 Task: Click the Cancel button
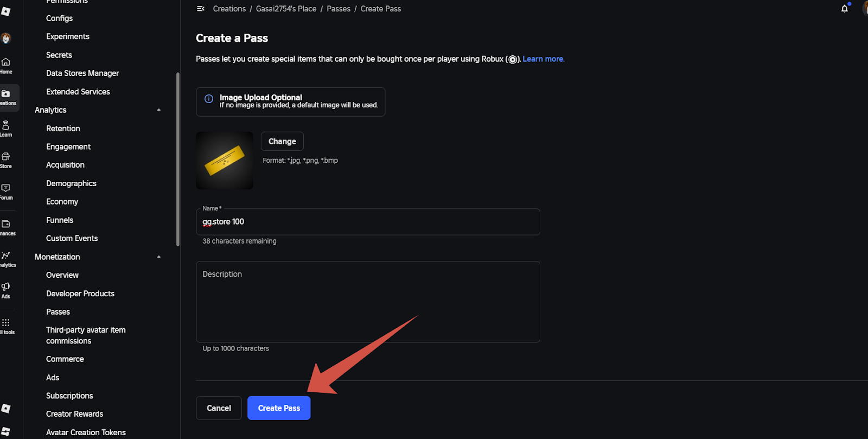[219, 408]
